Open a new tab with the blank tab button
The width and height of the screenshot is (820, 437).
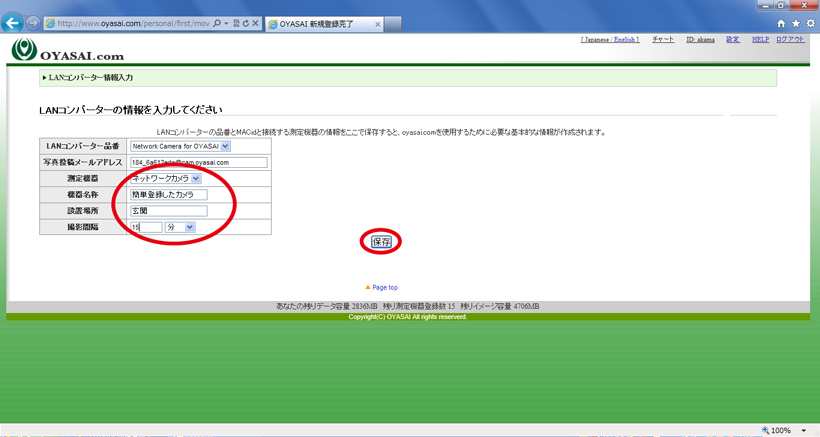(x=393, y=24)
